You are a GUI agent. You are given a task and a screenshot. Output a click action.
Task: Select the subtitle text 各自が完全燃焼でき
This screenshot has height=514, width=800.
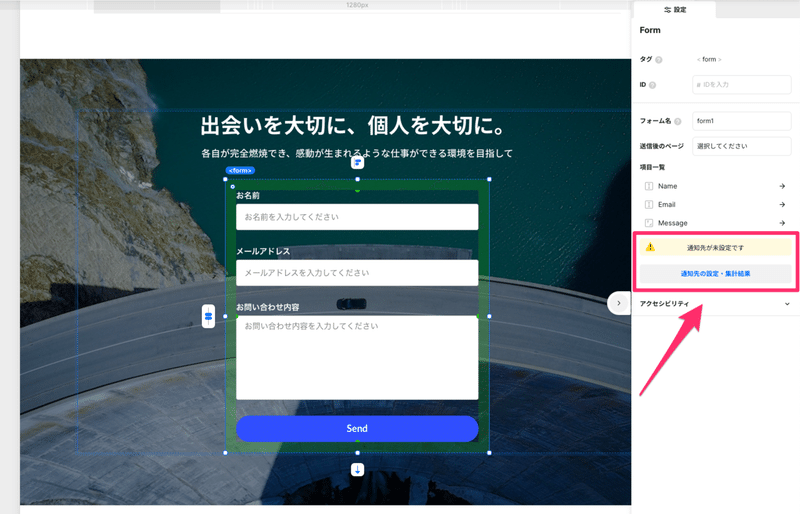[x=357, y=153]
